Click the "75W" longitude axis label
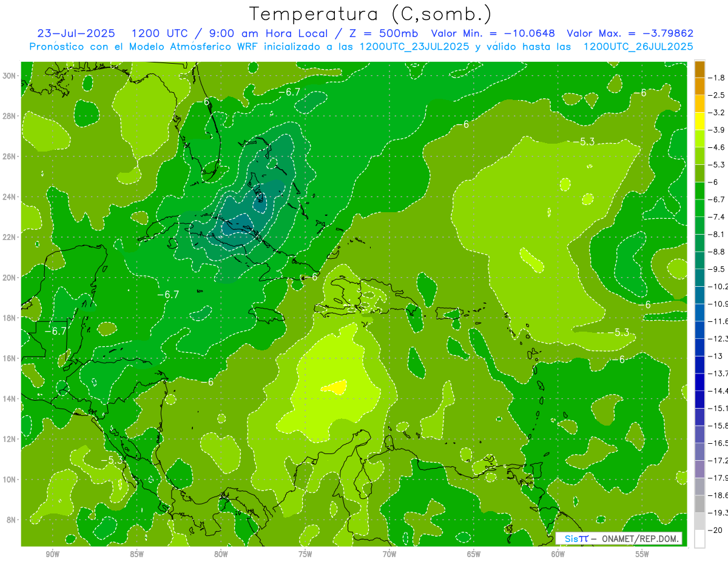Image resolution: width=728 pixels, height=562 pixels. (x=305, y=554)
